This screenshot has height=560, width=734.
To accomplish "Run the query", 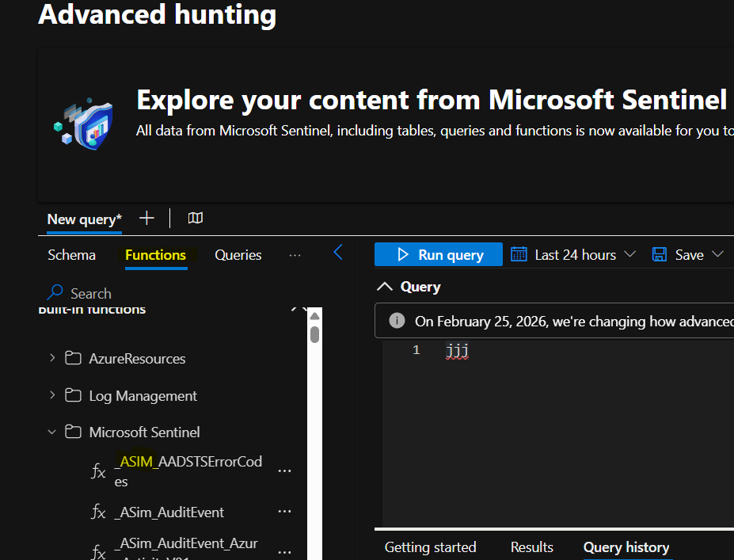I will click(x=439, y=254).
